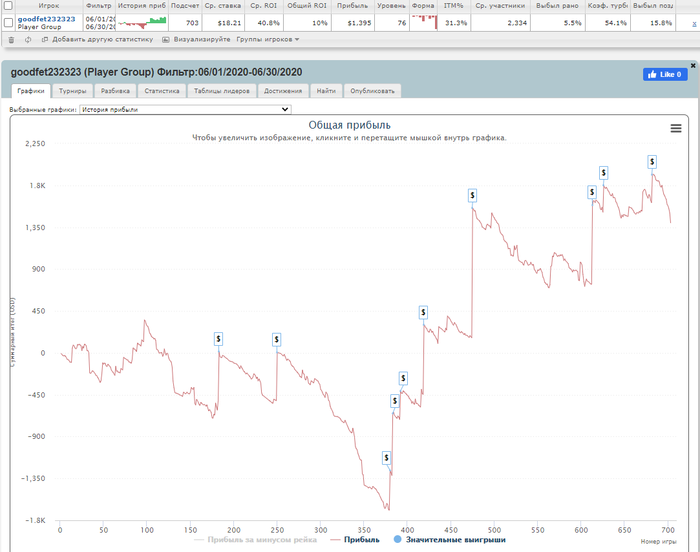Click the topmost dollar marker near game 680
Image resolution: width=700 pixels, height=552 pixels.
coord(652,162)
